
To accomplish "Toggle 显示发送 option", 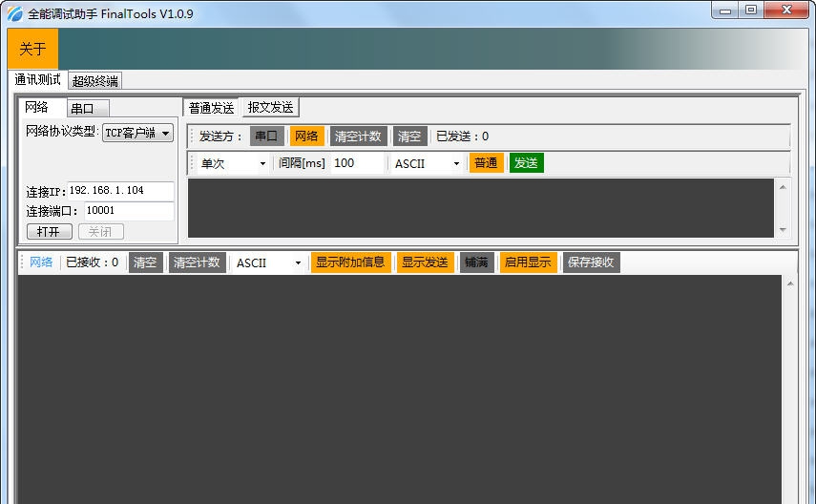I will click(x=425, y=262).
